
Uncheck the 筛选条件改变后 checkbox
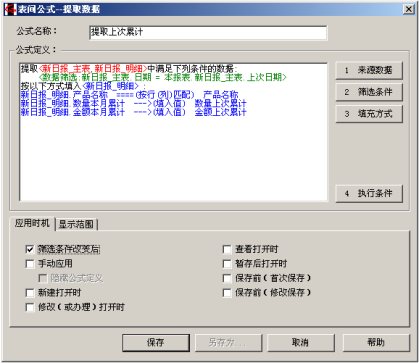[30, 249]
